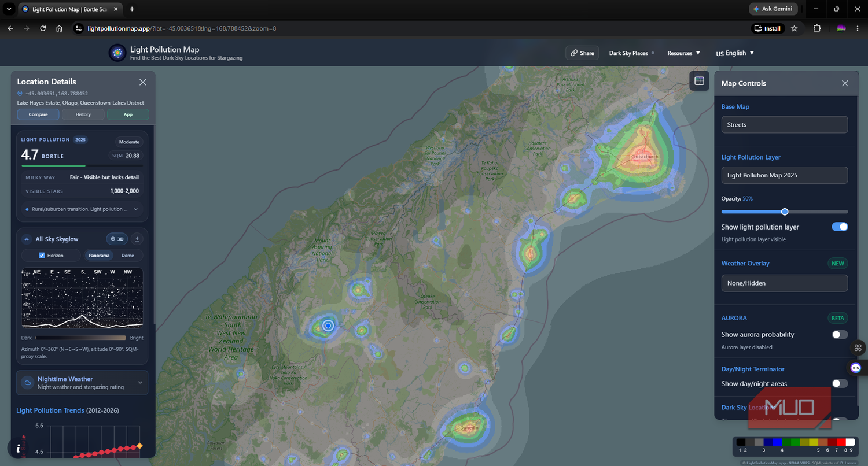
Task: Click the browser back arrow
Action: pos(10,28)
